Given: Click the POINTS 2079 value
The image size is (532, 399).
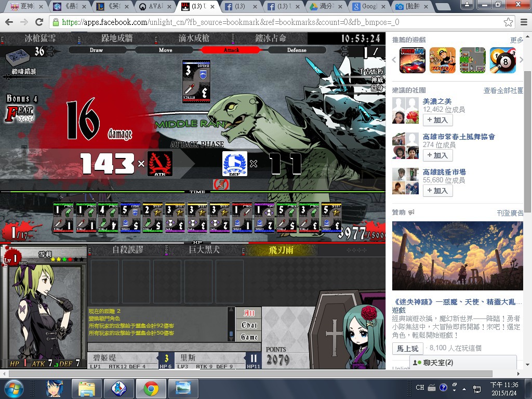Looking at the screenshot, I should (x=277, y=360).
